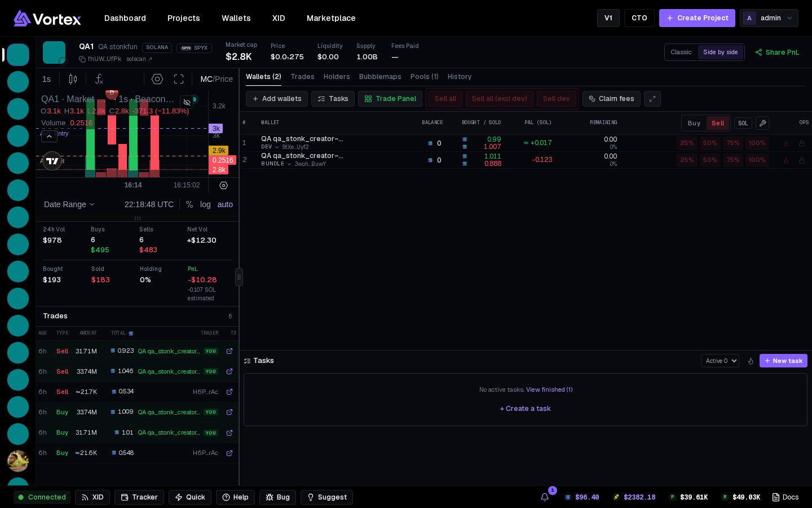Viewport: 812px width, 508px height.
Task: Expand the BUNDLE wallet chevron
Action: pyautogui.click(x=289, y=164)
